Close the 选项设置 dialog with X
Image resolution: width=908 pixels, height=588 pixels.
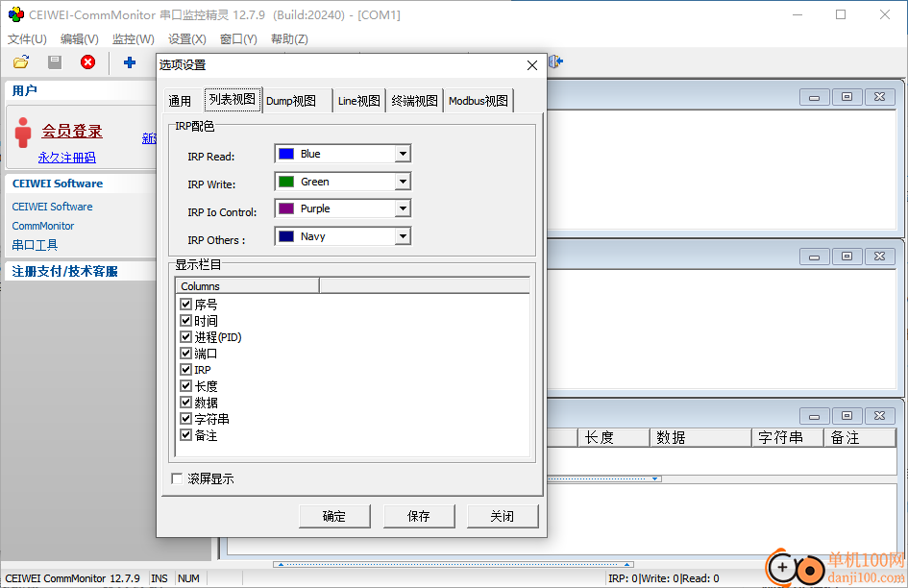(x=532, y=65)
